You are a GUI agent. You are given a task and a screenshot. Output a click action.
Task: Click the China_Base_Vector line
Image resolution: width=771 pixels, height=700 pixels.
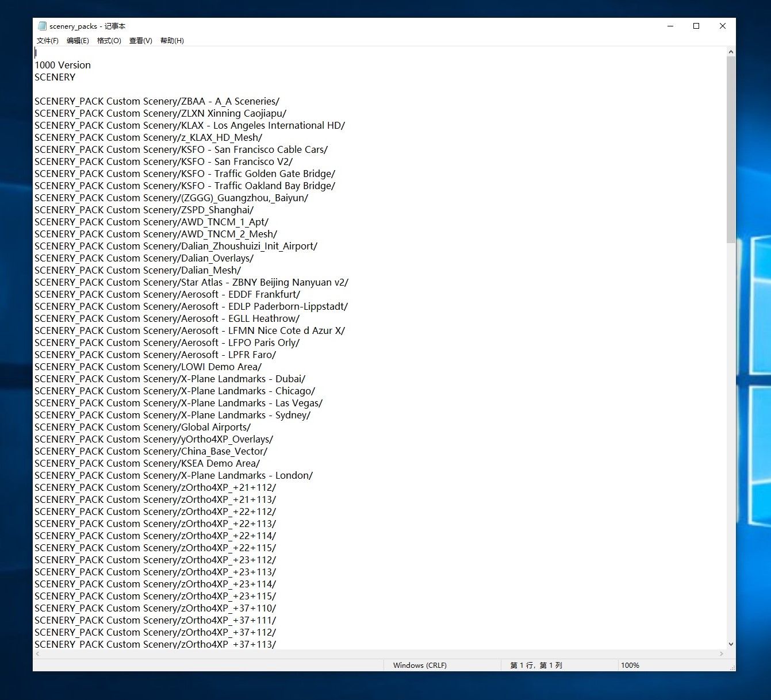coord(151,451)
